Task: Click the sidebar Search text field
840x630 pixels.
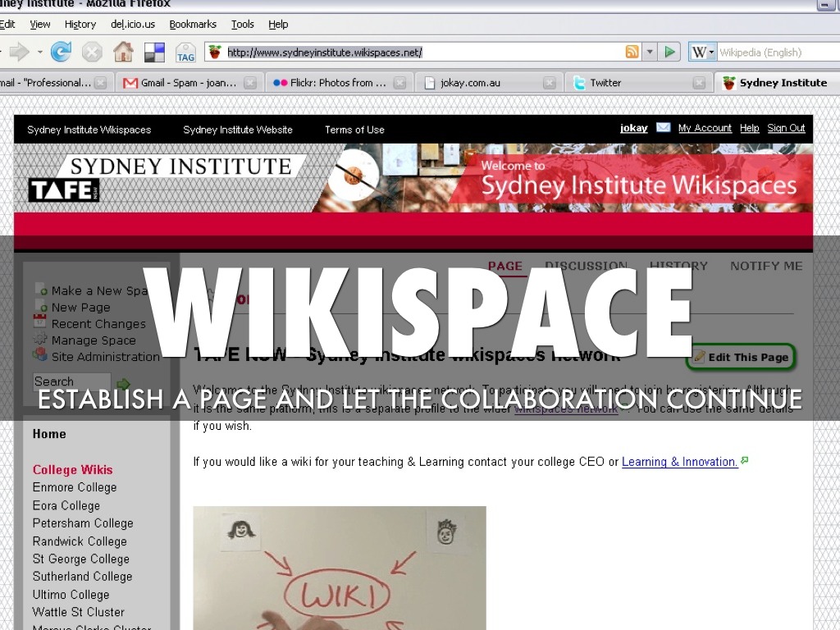Action: [x=71, y=382]
